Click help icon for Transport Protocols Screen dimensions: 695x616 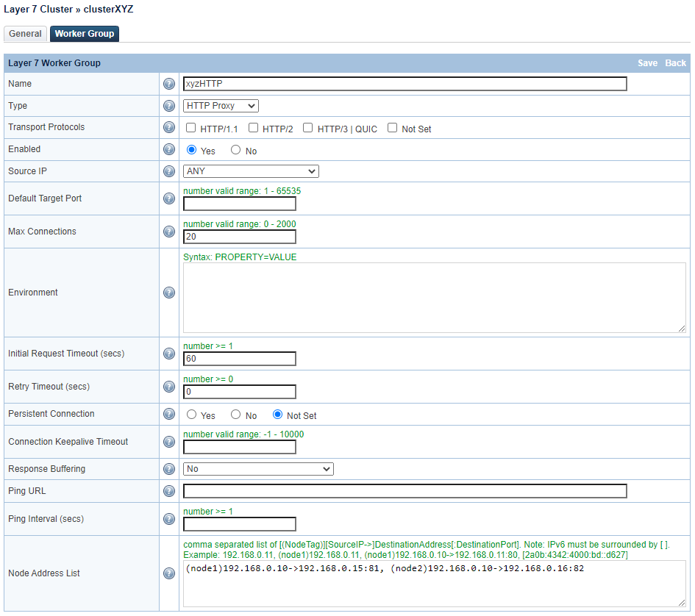[x=169, y=128]
